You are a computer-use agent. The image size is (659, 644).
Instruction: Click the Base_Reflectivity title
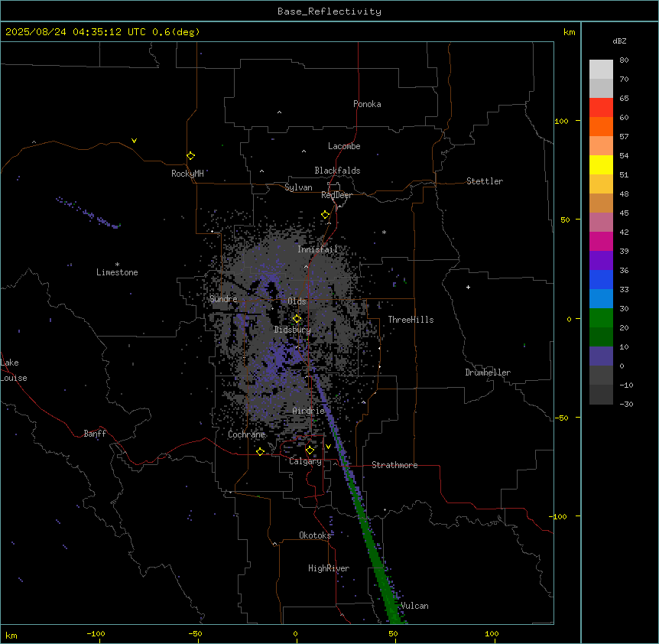(x=329, y=11)
